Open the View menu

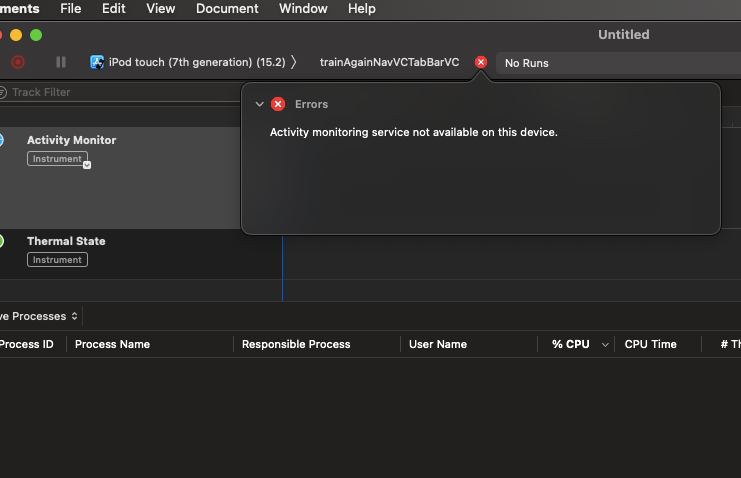coord(161,9)
